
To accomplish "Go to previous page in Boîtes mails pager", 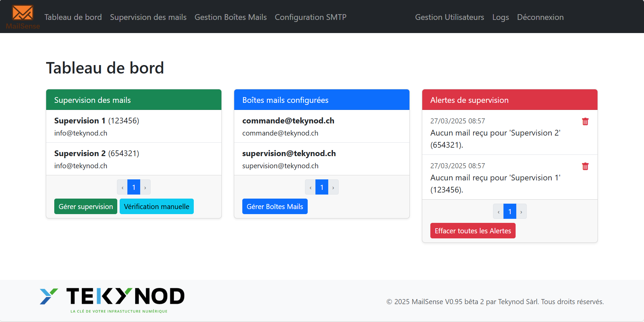I will click(x=310, y=187).
